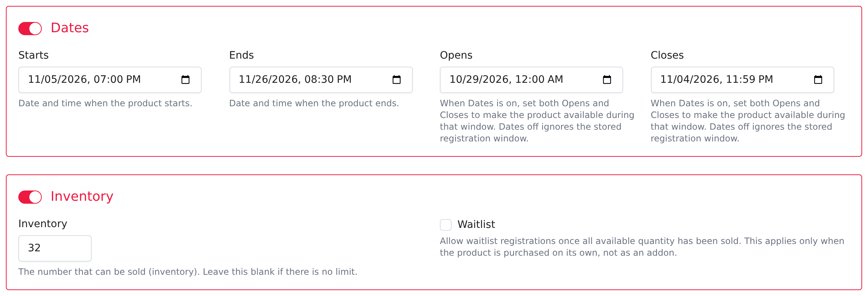Click the Starts date input field

[x=110, y=80]
